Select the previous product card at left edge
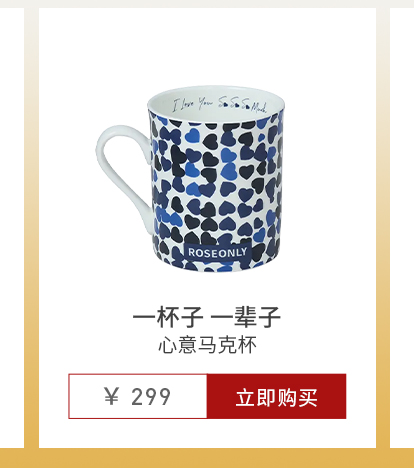Viewport: 414px width, 468px height. click(12, 228)
